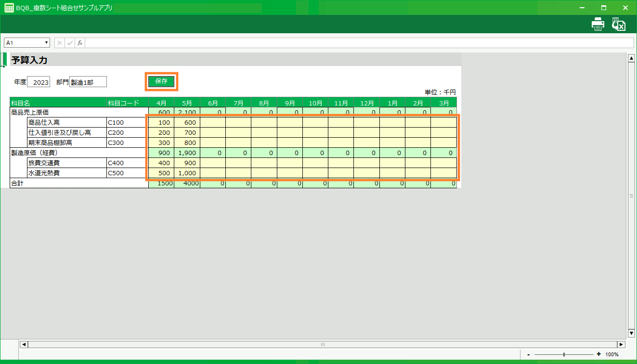The height and width of the screenshot is (364, 637).
Task: Click the printer icon in the toolbar
Action: click(x=598, y=24)
